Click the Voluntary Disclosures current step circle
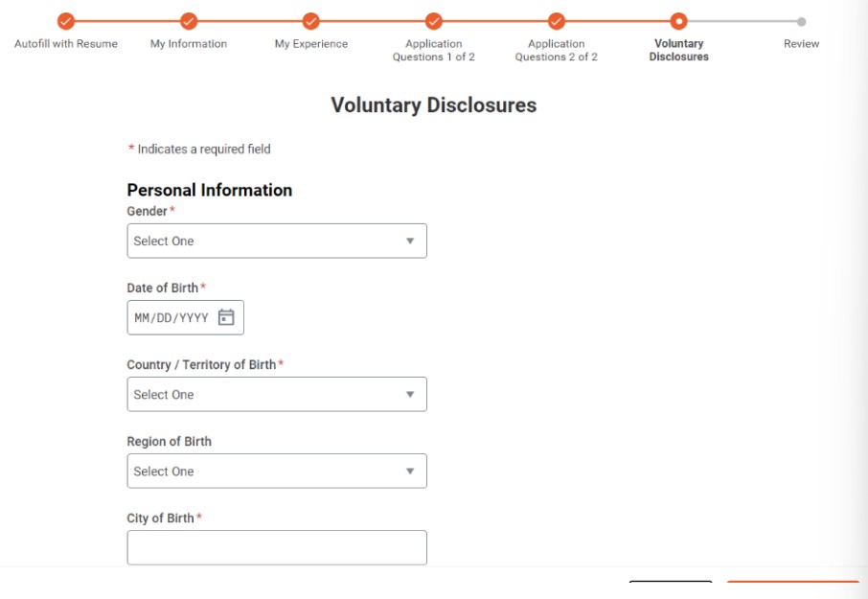The height and width of the screenshot is (599, 868). [x=679, y=21]
